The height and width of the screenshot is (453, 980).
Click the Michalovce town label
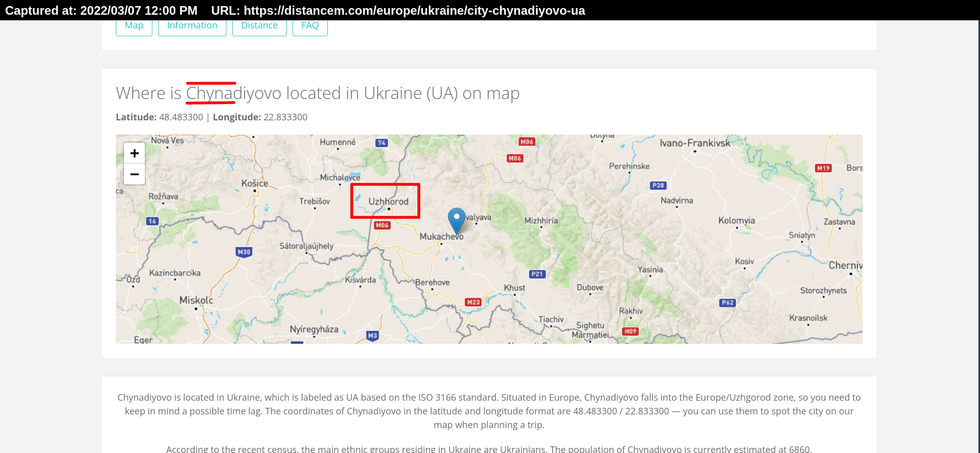coord(340,177)
